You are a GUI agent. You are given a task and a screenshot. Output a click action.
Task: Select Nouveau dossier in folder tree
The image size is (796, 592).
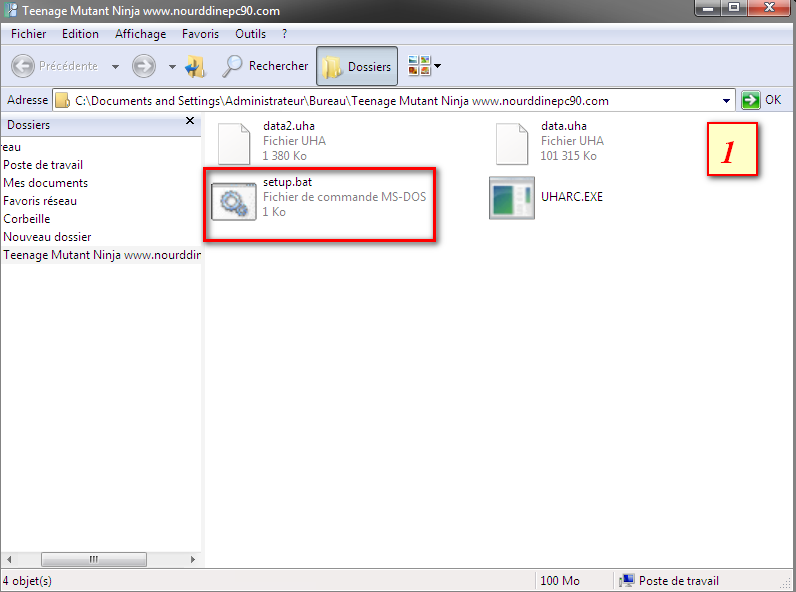(47, 237)
